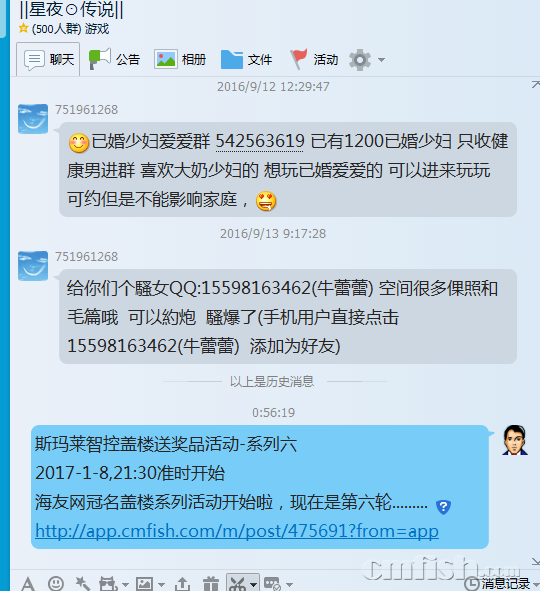Open the magic emoticon wand
The image size is (540, 591).
click(82, 584)
